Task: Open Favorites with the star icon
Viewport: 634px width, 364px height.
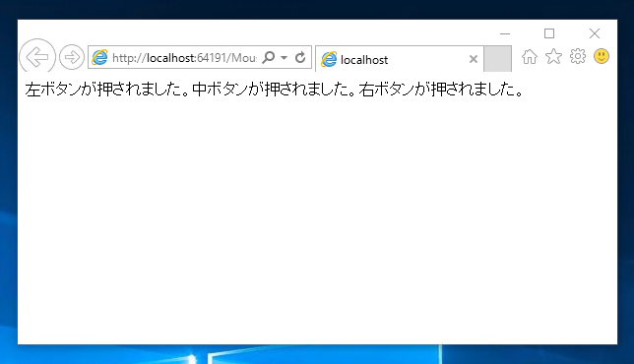Action: 553,56
